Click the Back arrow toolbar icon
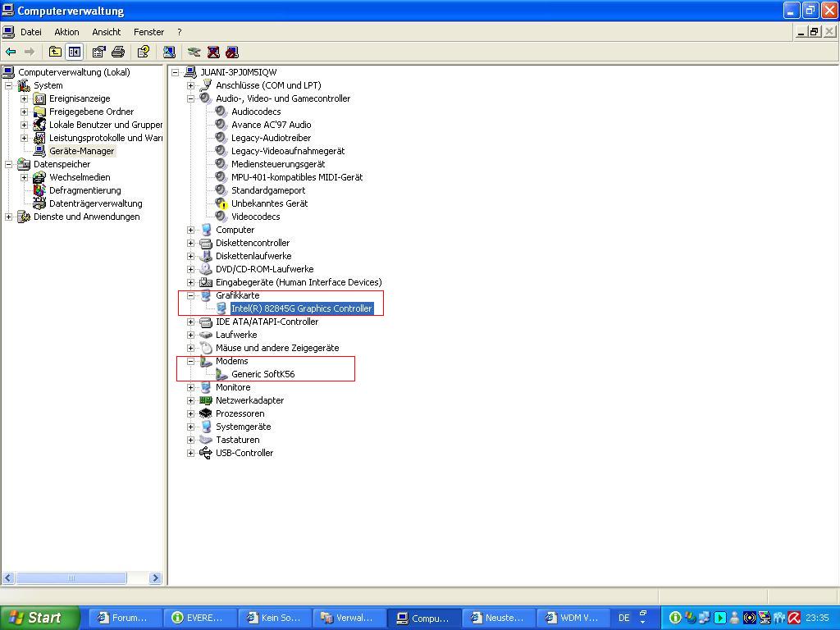Viewport: 840px width, 630px height. [x=11, y=52]
